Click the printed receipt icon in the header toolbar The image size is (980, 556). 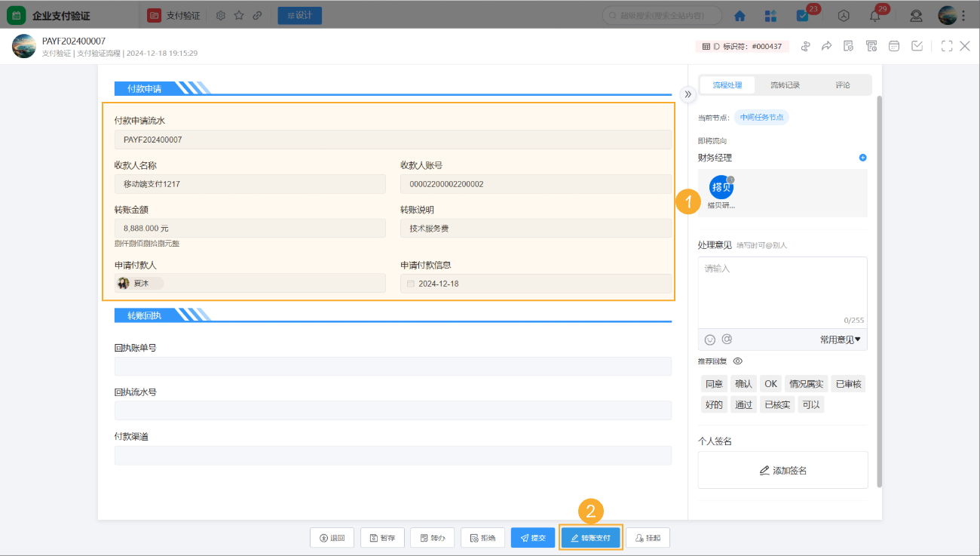(x=871, y=46)
